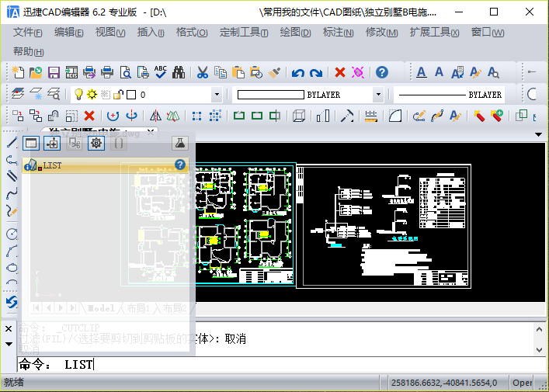
Task: Select the LIST command suggestion
Action: (x=106, y=165)
